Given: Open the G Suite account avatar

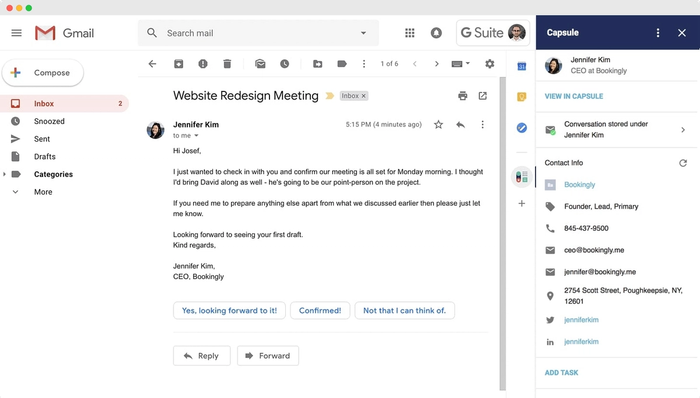Looking at the screenshot, I should (517, 33).
